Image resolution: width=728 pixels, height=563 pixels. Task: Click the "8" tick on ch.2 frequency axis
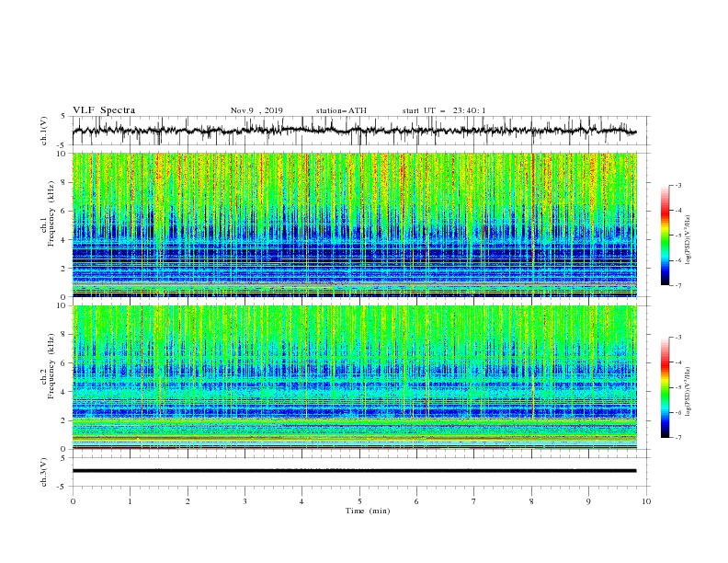click(64, 335)
